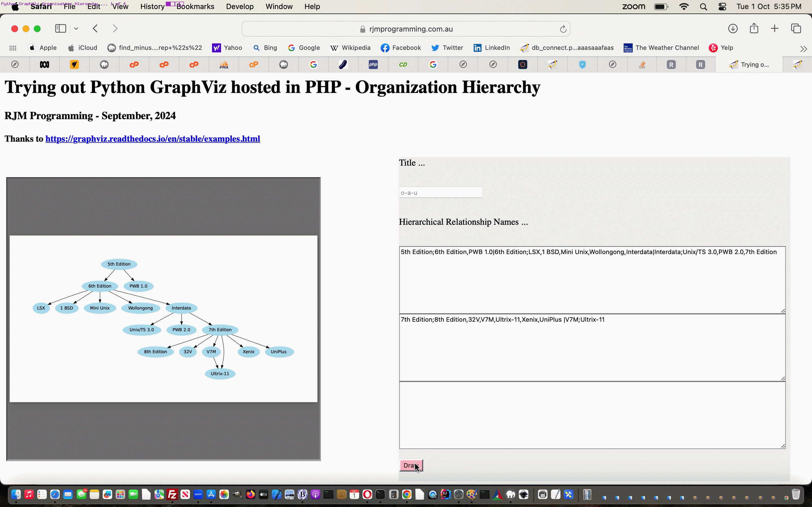The height and width of the screenshot is (507, 812).
Task: Reload the page with the refresh icon
Action: [x=563, y=29]
